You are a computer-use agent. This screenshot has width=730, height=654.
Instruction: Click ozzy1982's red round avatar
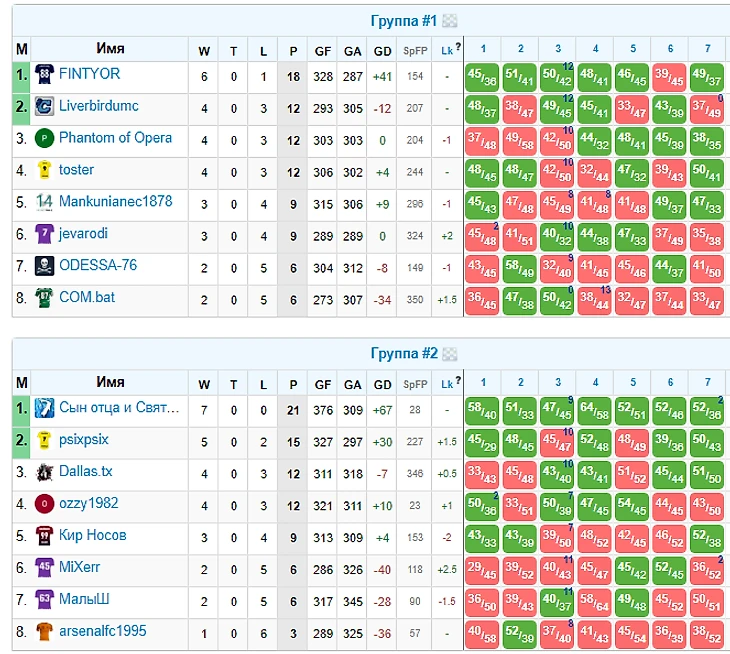45,504
